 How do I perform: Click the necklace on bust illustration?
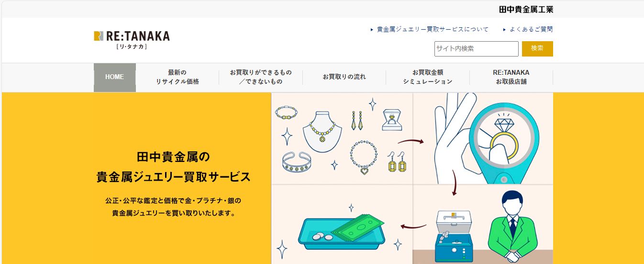[x=322, y=131]
